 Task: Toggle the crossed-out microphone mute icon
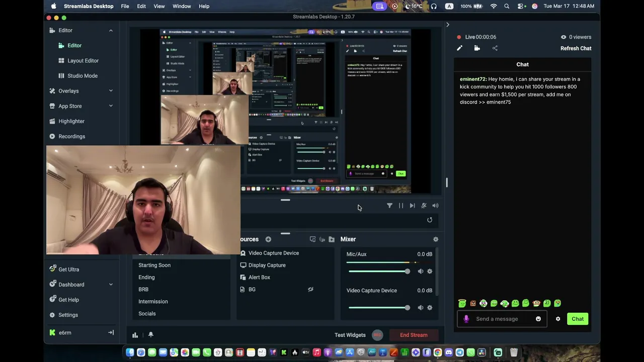pyautogui.click(x=424, y=206)
